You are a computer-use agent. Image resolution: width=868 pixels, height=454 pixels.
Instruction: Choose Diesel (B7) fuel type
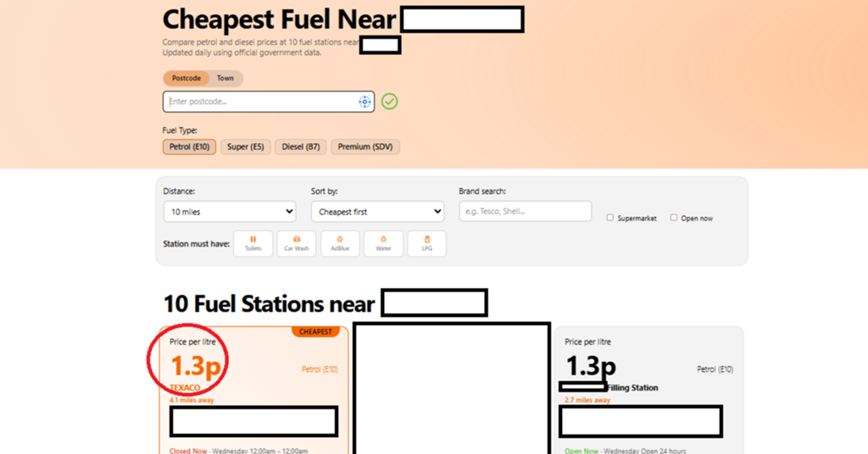pyautogui.click(x=301, y=147)
